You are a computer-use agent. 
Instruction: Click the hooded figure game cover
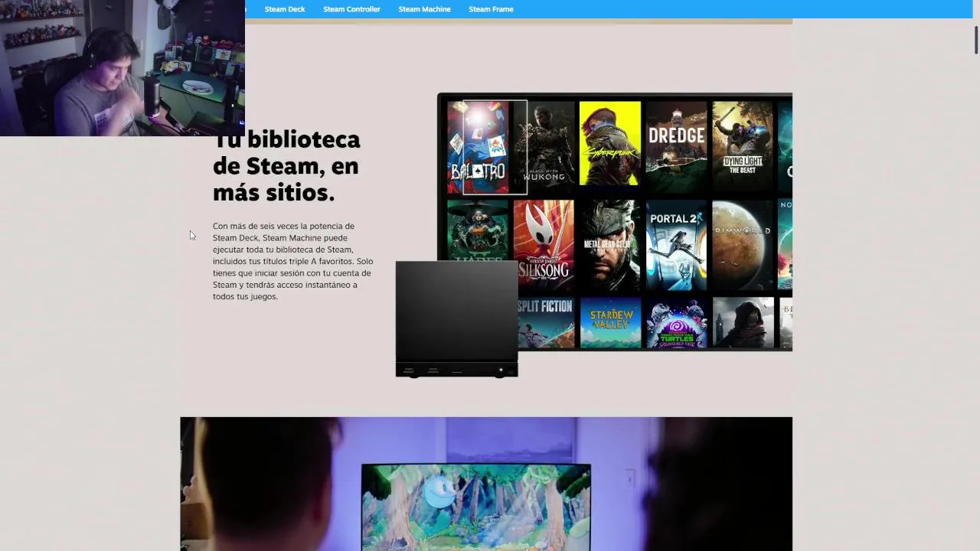tap(743, 323)
